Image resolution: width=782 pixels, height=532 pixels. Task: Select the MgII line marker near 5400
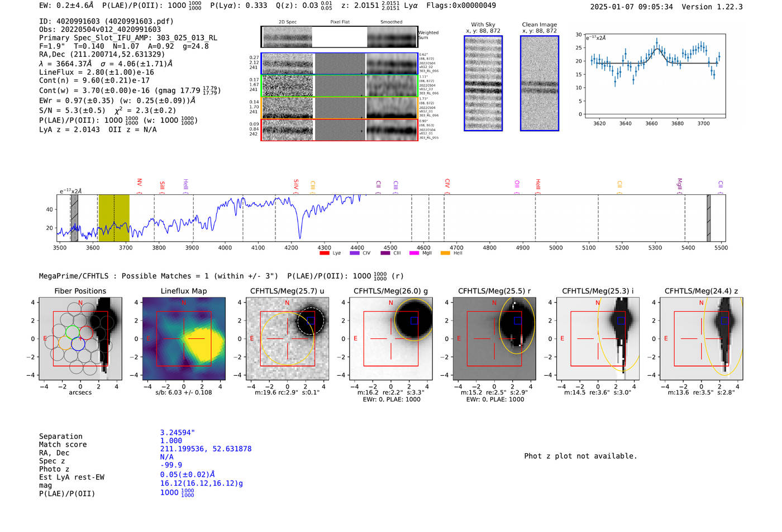[680, 185]
